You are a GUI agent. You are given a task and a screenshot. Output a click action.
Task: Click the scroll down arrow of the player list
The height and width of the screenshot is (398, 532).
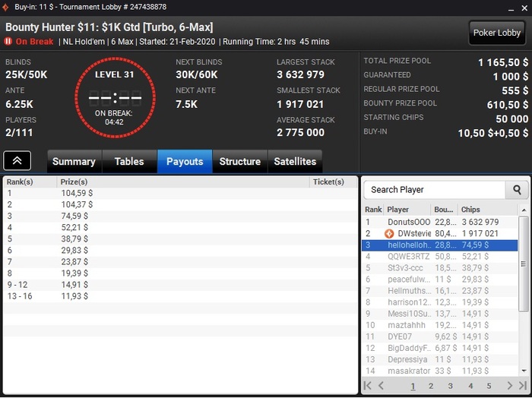click(524, 371)
